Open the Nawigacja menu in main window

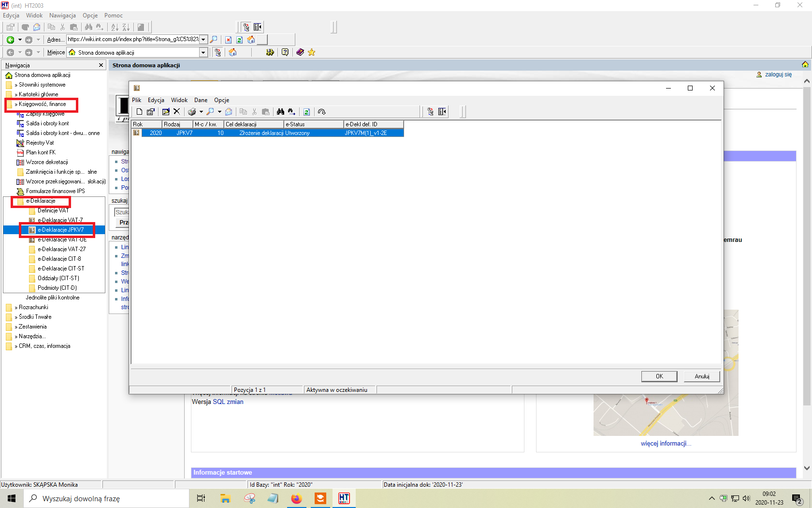pyautogui.click(x=62, y=15)
